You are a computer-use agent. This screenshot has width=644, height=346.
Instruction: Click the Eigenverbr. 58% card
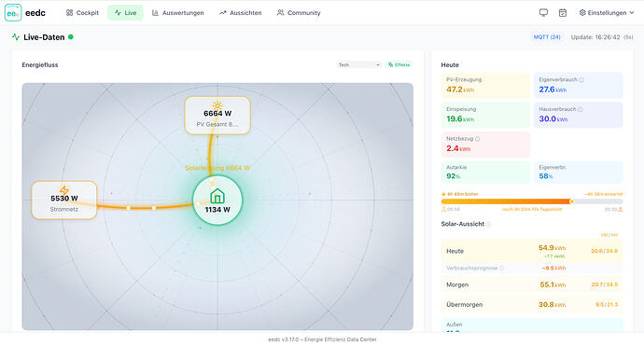579,172
